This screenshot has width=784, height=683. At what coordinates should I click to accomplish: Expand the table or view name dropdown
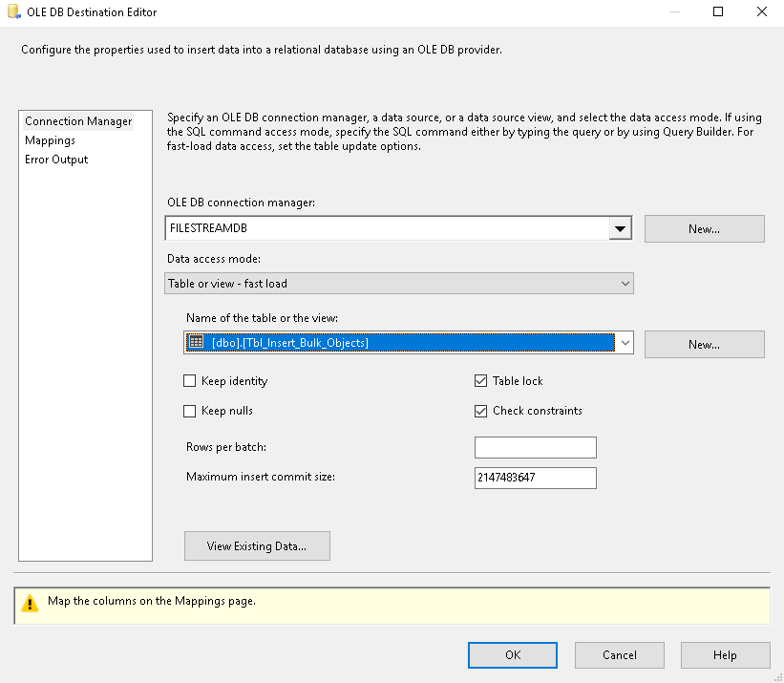coord(625,343)
